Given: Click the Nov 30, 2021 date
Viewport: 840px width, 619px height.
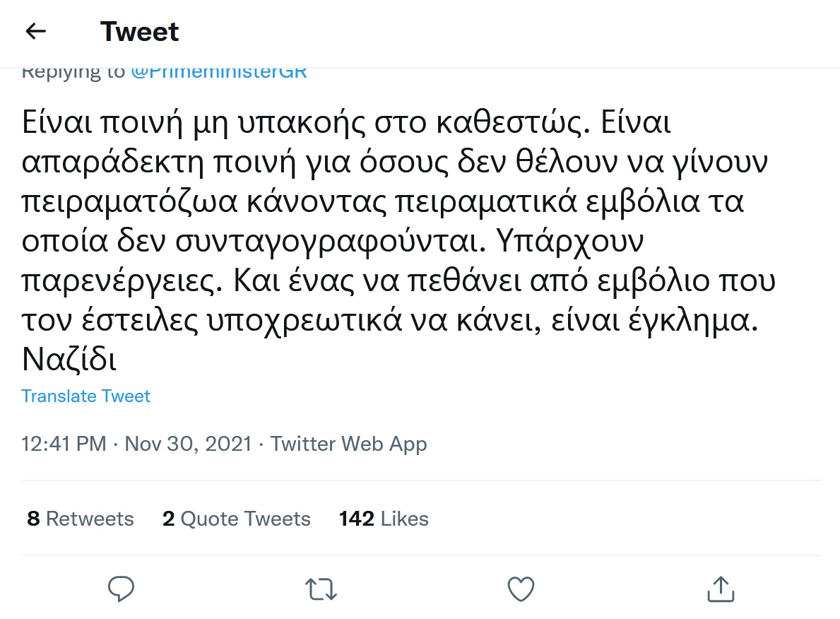Looking at the screenshot, I should [188, 444].
